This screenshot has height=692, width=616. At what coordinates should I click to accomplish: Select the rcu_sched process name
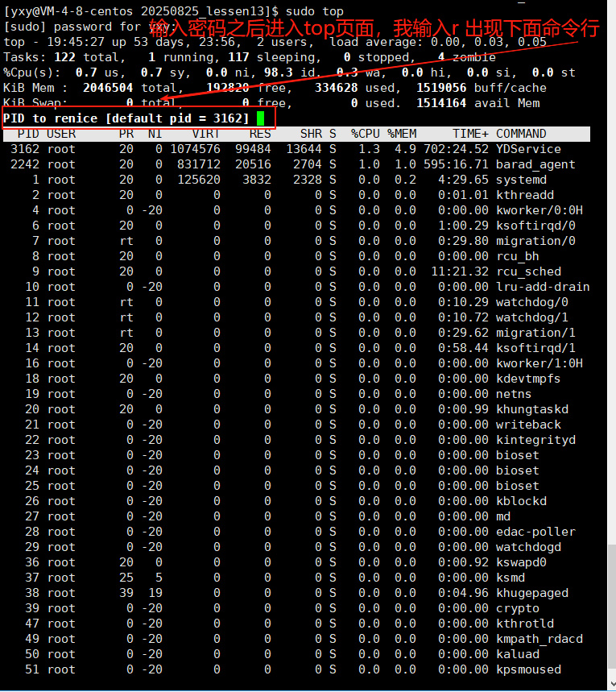pyautogui.click(x=528, y=271)
